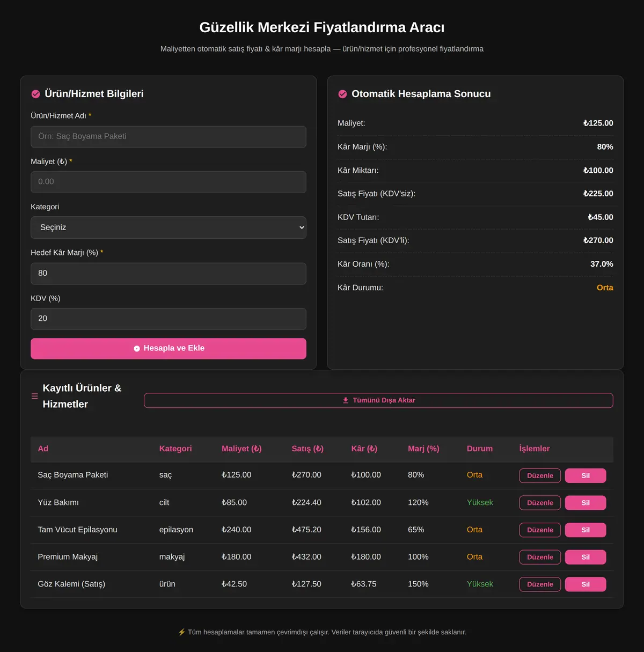Click the KDV (%) input field
The image size is (644, 652).
click(x=169, y=319)
